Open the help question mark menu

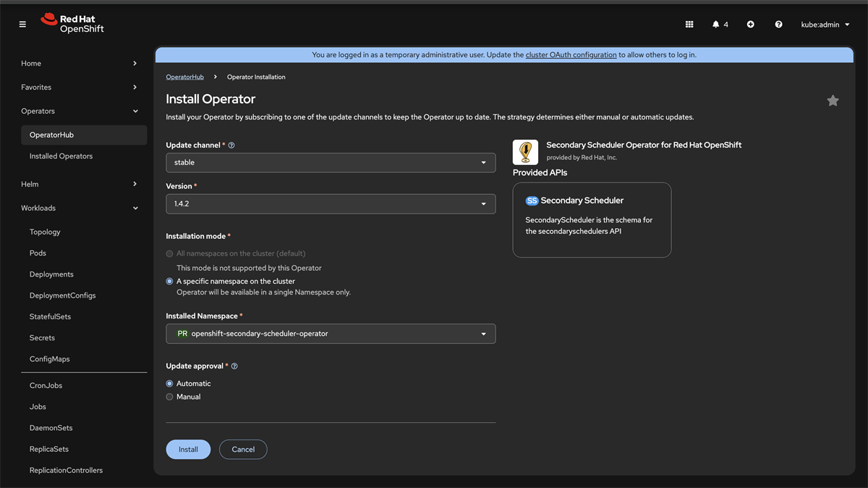point(779,25)
